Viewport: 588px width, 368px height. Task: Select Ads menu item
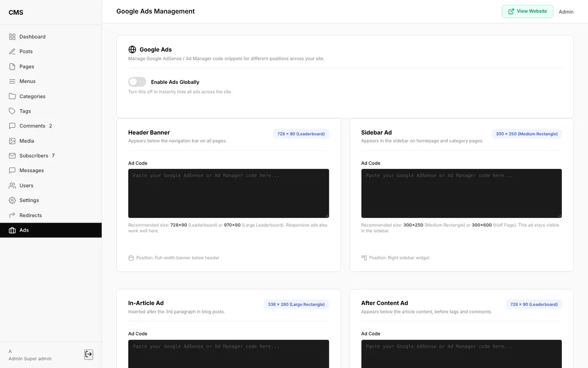(51, 230)
